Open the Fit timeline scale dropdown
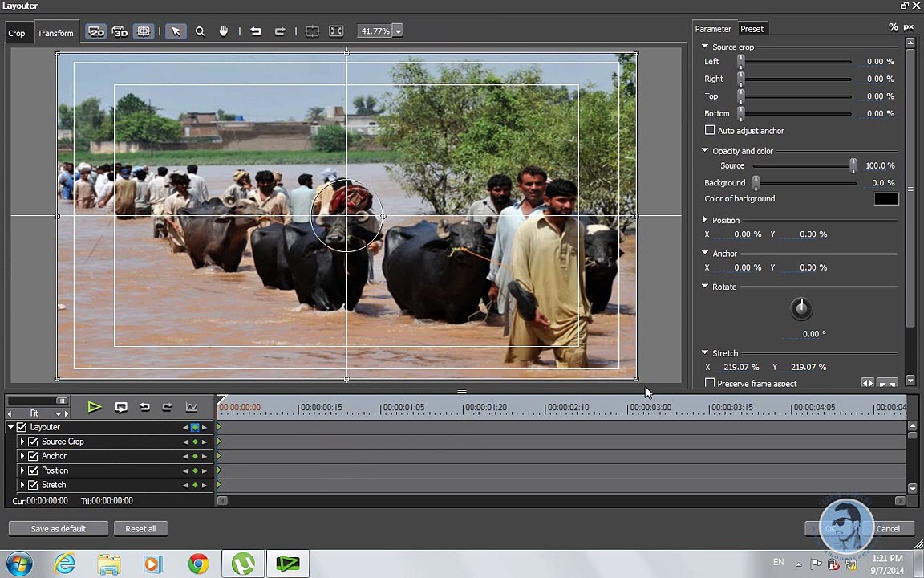This screenshot has height=578, width=924. [x=58, y=413]
